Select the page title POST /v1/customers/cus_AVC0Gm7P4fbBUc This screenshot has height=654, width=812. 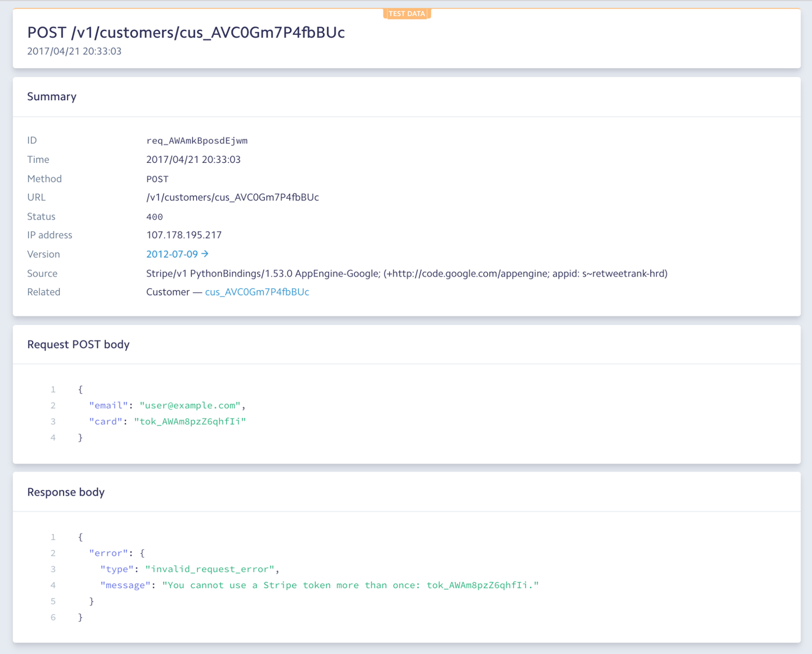[x=186, y=33]
